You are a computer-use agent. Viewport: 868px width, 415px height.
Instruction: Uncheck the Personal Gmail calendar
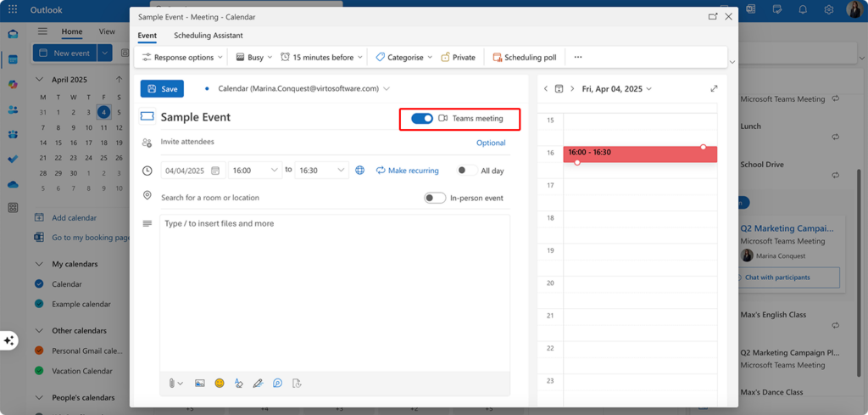(x=39, y=351)
